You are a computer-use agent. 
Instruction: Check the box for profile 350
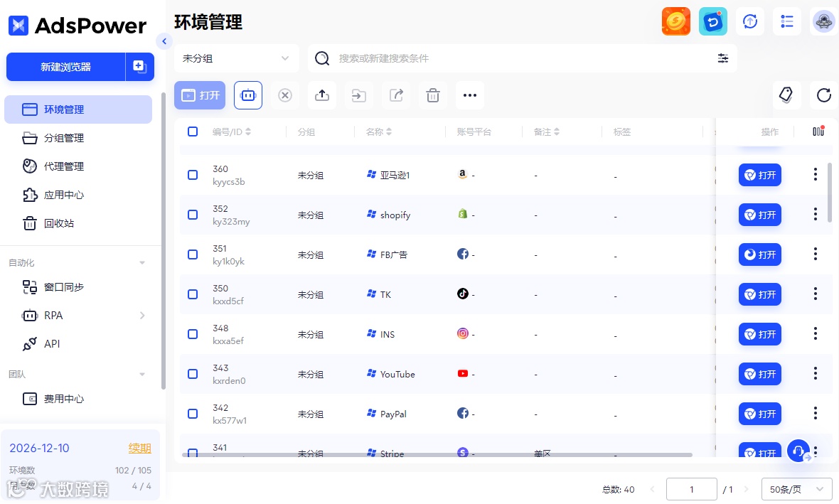coord(193,294)
